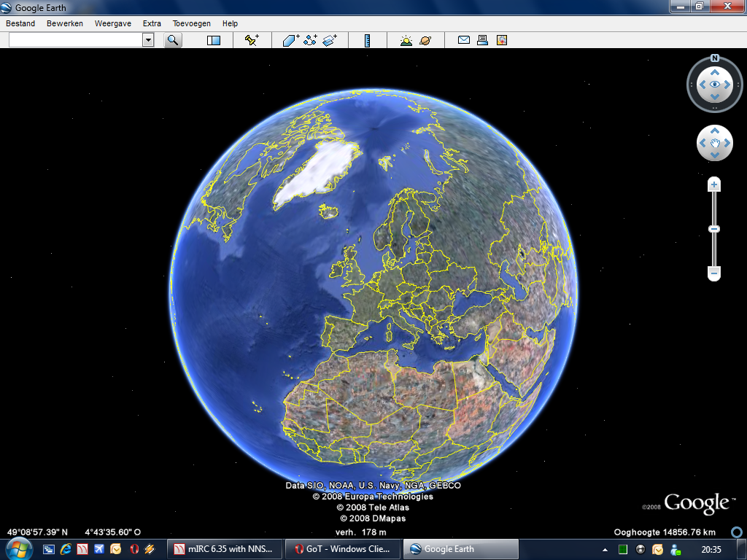Click the zoom in plus button
The image size is (747, 560).
714,185
